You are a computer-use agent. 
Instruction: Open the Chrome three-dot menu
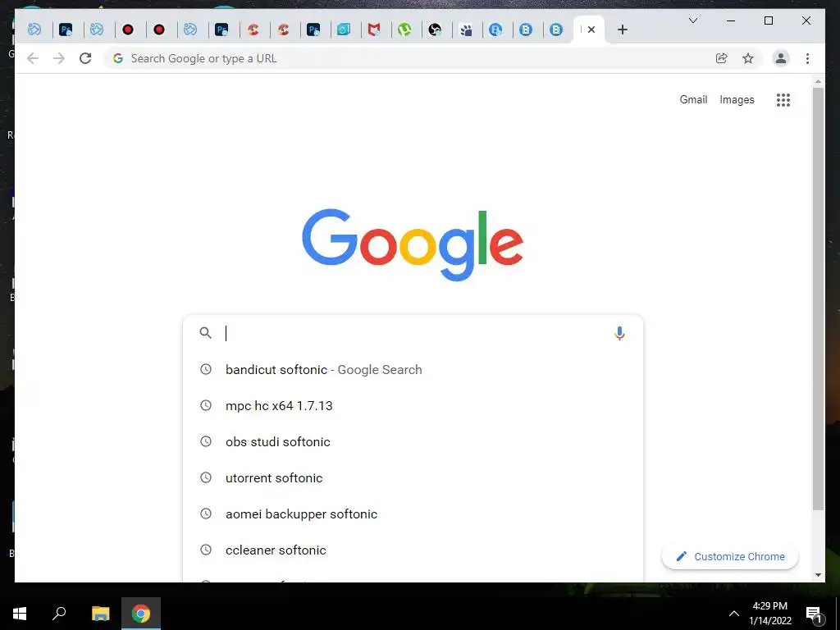click(807, 58)
